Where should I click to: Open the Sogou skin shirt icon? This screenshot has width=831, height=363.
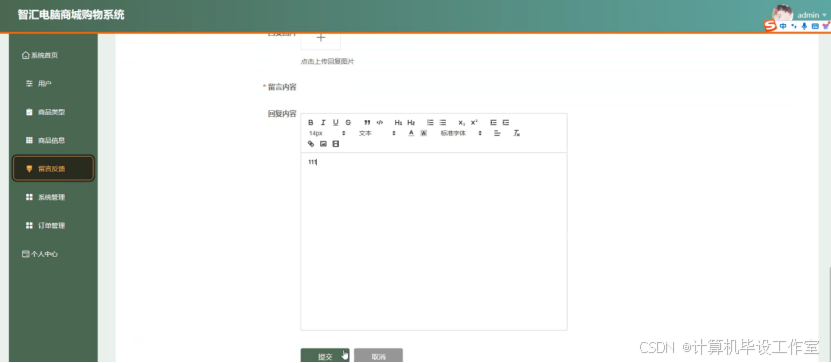click(825, 25)
